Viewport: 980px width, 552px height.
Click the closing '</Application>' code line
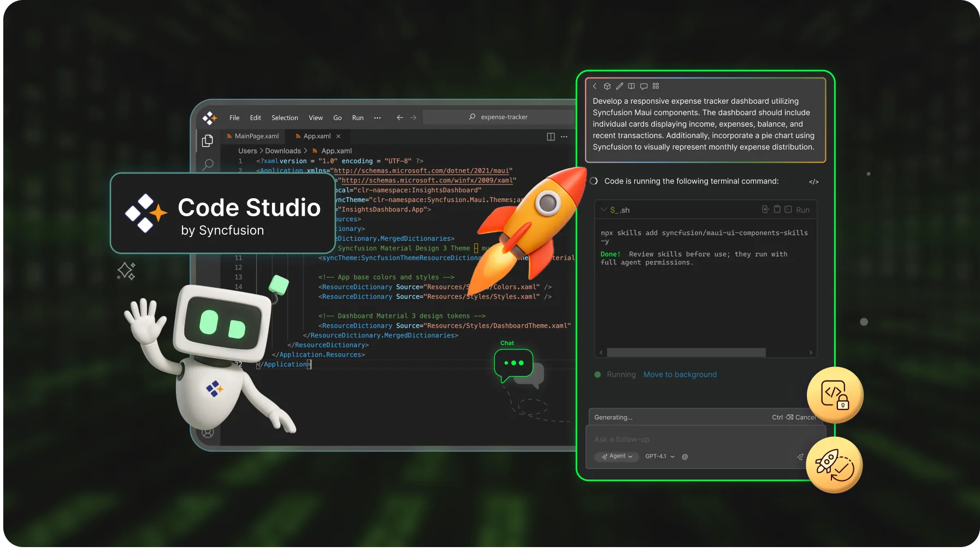coord(284,365)
